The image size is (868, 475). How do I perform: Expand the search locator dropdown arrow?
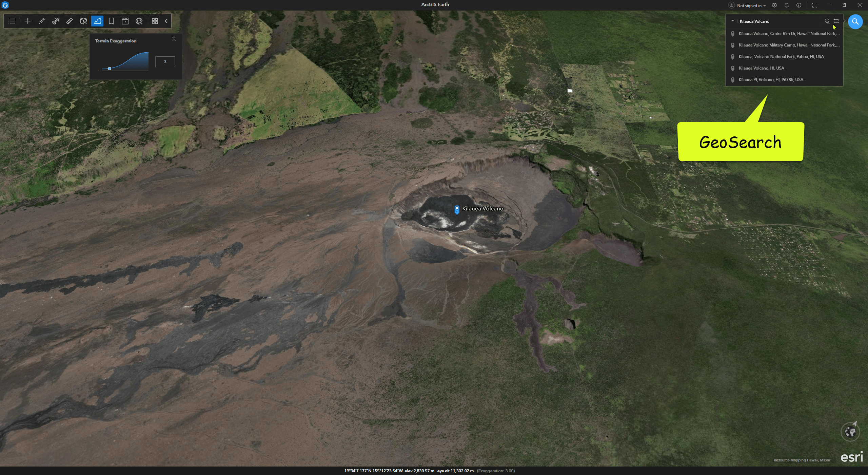733,21
